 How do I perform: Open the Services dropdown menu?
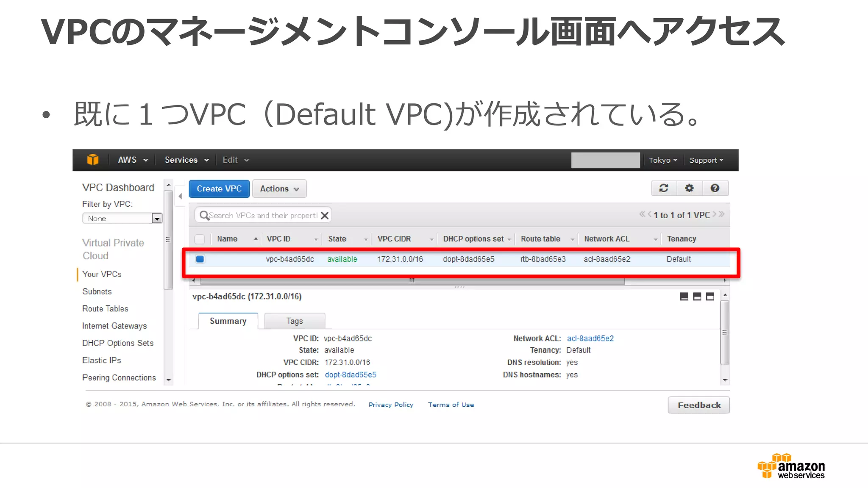click(x=187, y=160)
